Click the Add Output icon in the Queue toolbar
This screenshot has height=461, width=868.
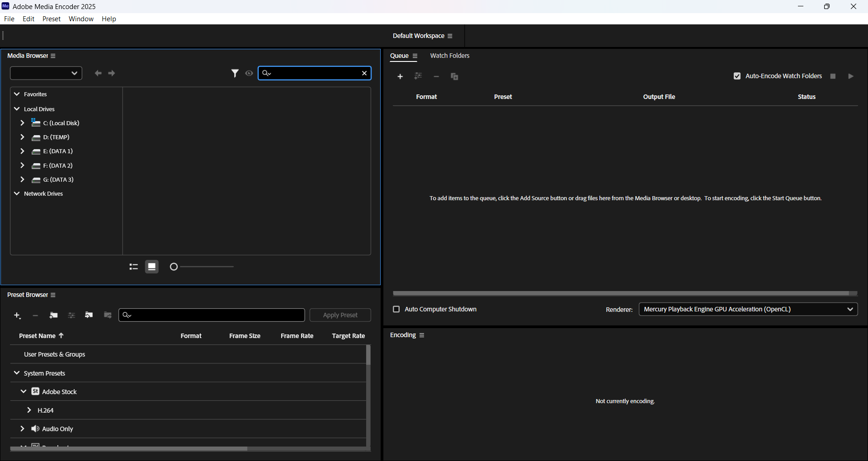click(x=418, y=76)
